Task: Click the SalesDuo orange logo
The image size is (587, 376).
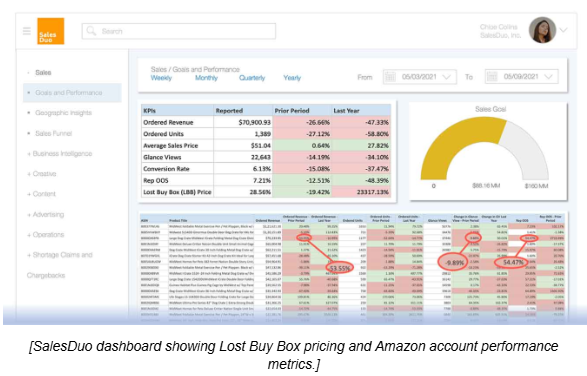Action: coord(51,31)
